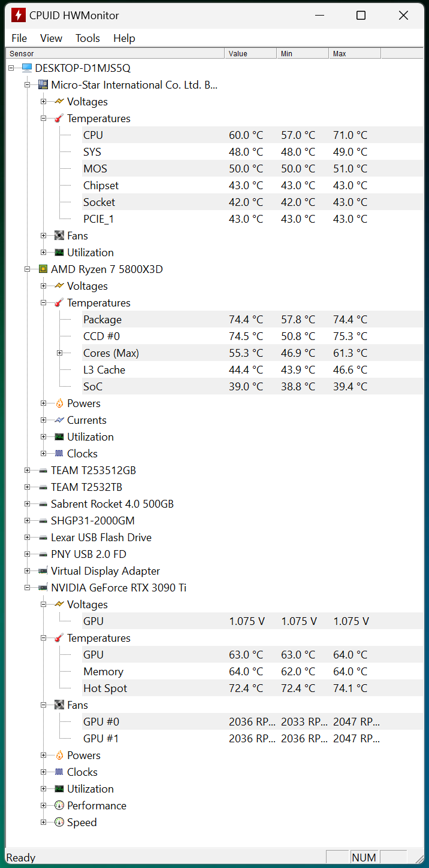Click the fan icon under Micro-Star motherboard
This screenshot has height=868, width=429.
[59, 236]
